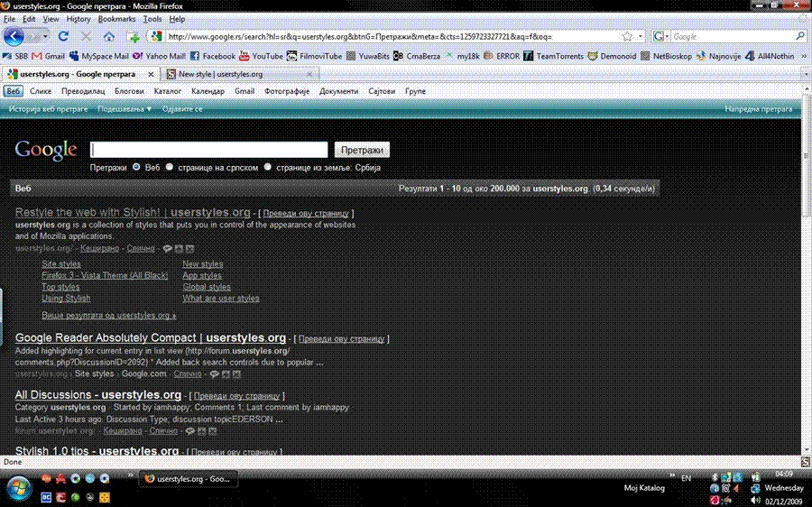Open the TeamTorrents bookmark

554,56
